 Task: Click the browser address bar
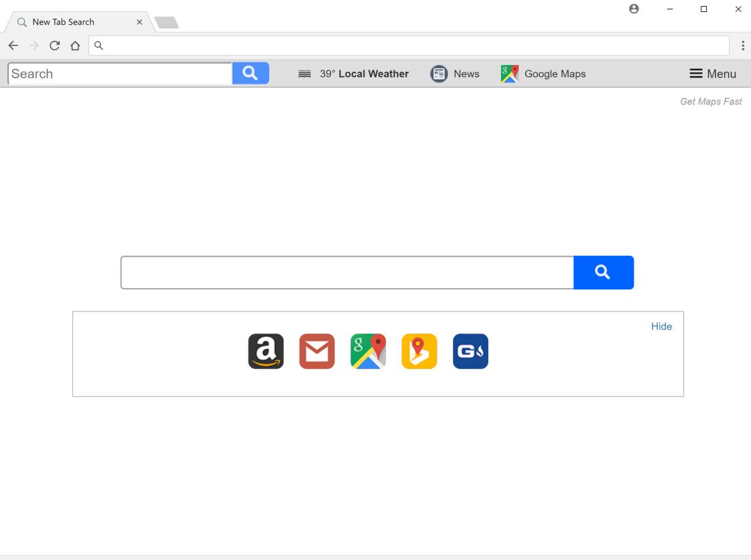[409, 46]
